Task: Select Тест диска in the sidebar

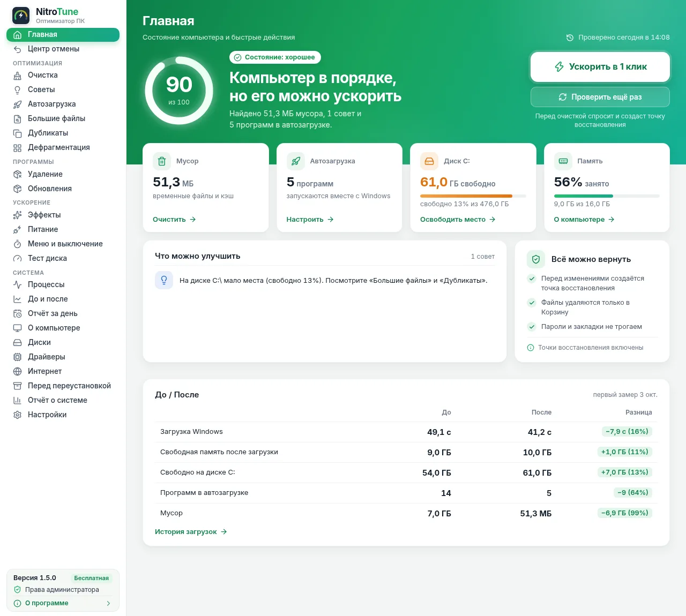Action: coord(63,258)
